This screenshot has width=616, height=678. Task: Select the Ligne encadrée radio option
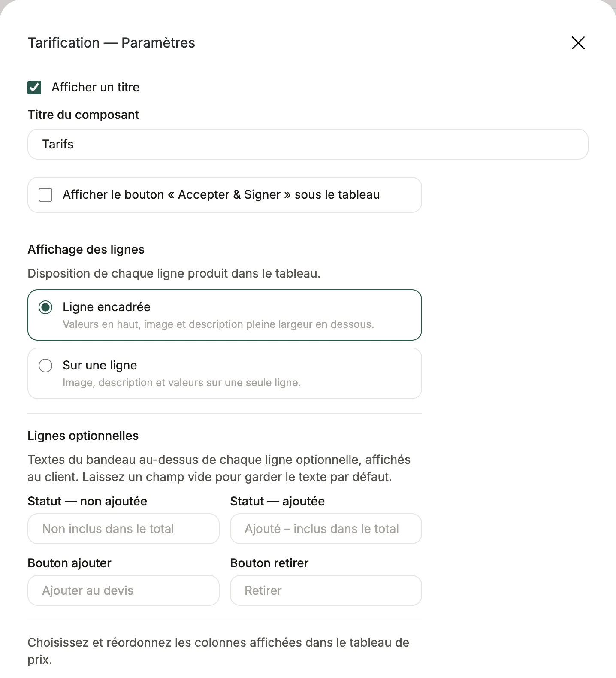coord(45,307)
